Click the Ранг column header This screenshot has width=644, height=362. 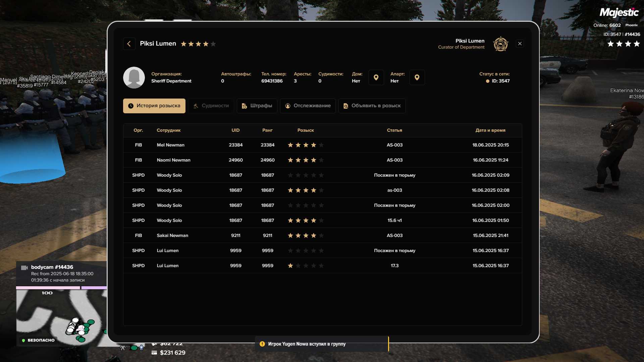coord(267,130)
